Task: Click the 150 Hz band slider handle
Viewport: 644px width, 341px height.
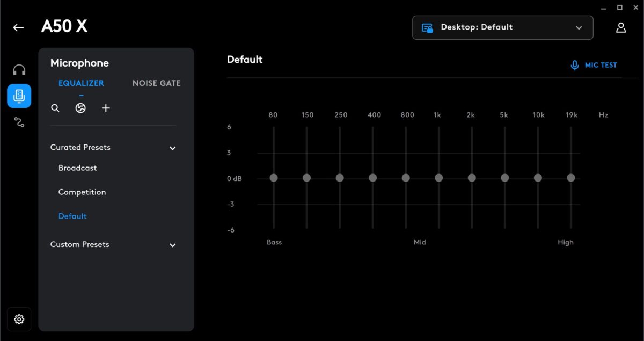Action: [x=306, y=178]
